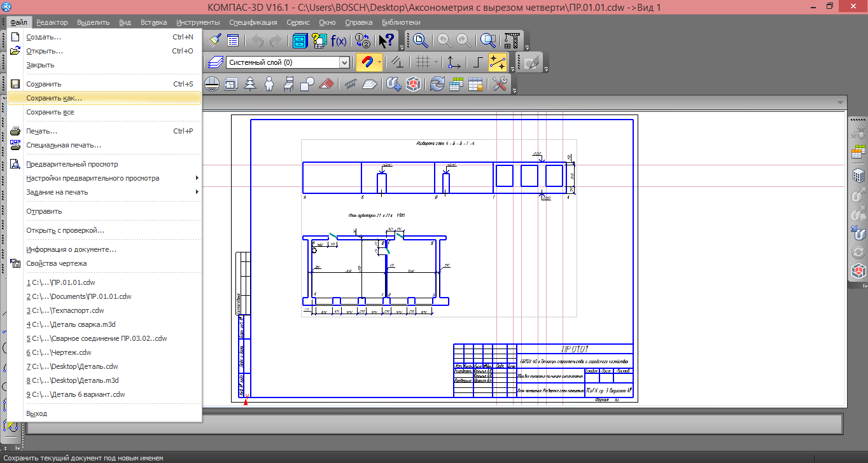The height and width of the screenshot is (463, 868).
Task: Click the building icon in right panel
Action: pos(858,175)
